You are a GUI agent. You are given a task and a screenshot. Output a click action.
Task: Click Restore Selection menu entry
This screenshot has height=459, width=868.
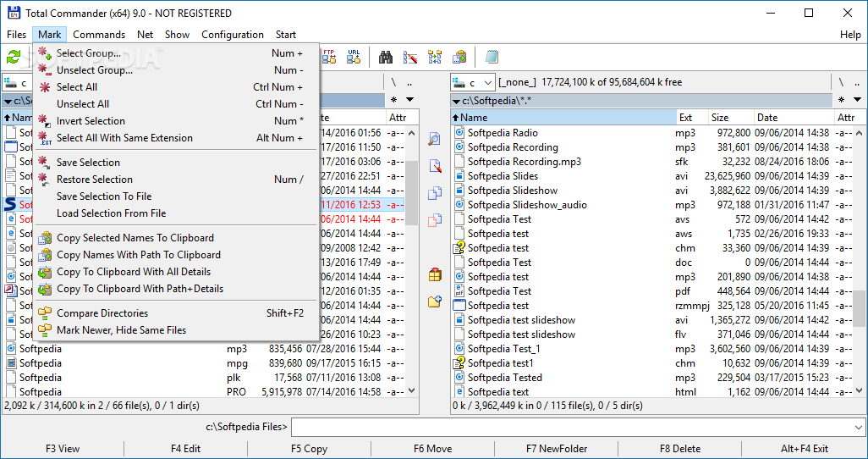point(176,180)
